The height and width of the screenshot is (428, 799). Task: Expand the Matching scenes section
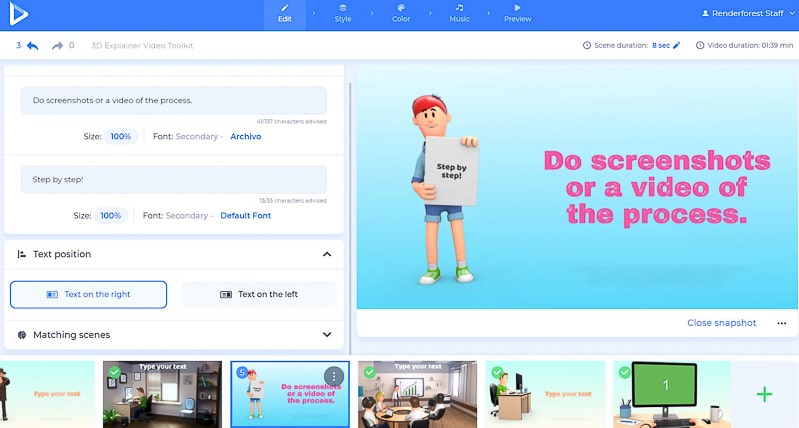click(327, 335)
